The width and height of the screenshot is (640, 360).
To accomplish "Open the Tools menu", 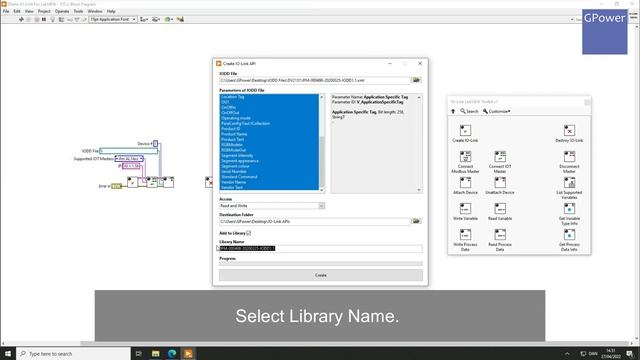I will [x=78, y=11].
